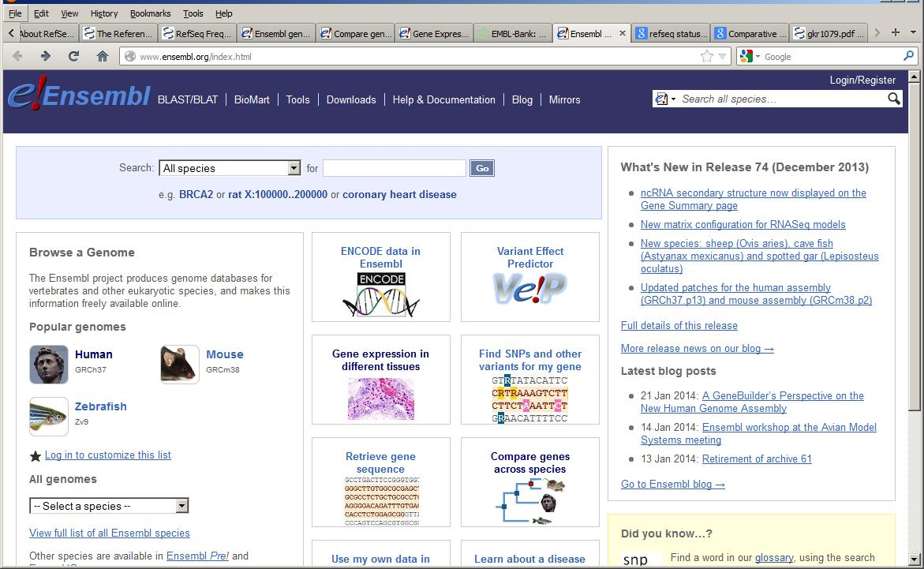
Task: Go forward with the forward arrow
Action: tap(46, 56)
